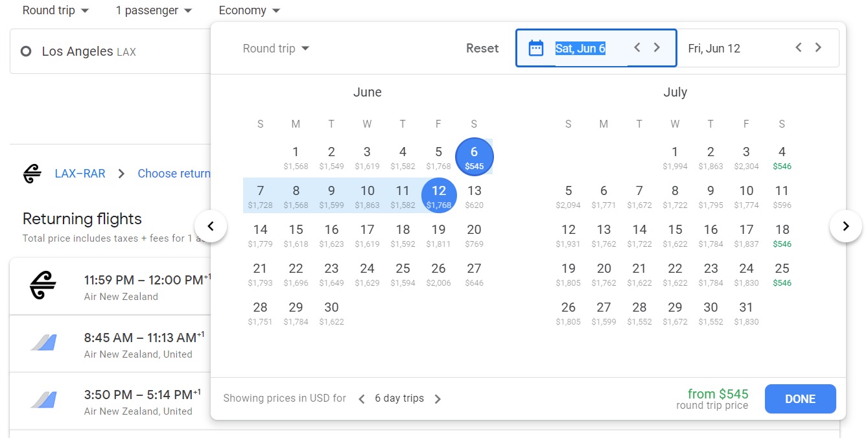Decrease trip length from 6 days
Image resolution: width=868 pixels, height=438 pixels.
click(x=362, y=398)
